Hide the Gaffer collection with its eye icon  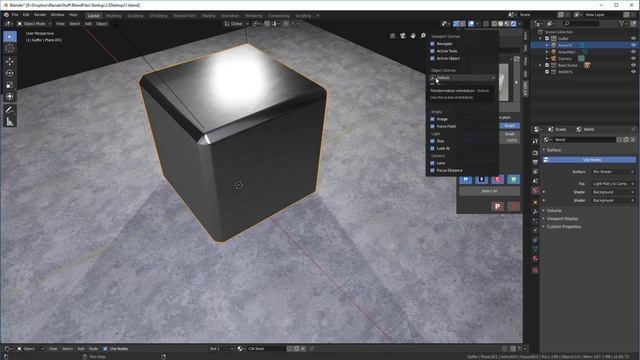coord(633,38)
